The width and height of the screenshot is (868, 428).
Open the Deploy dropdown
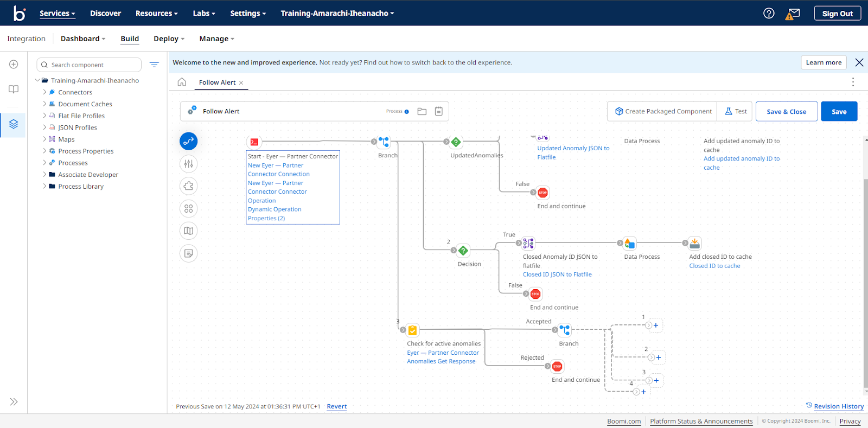169,39
